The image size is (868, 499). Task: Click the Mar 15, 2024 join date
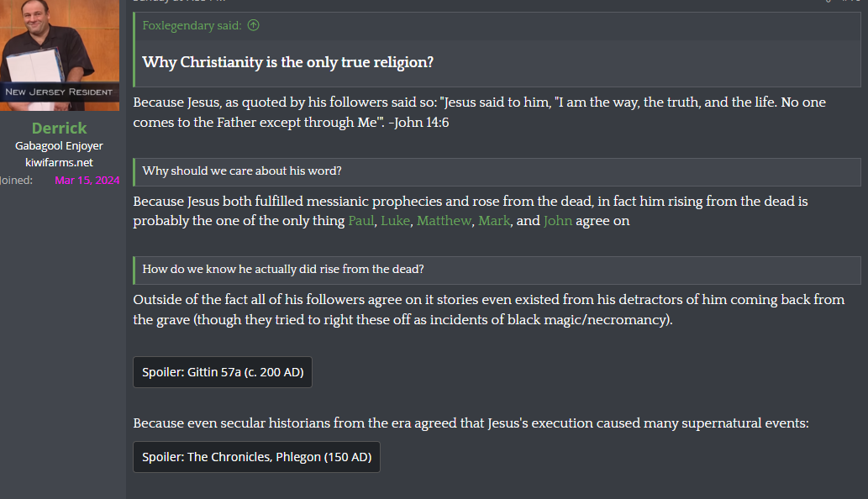coord(87,181)
